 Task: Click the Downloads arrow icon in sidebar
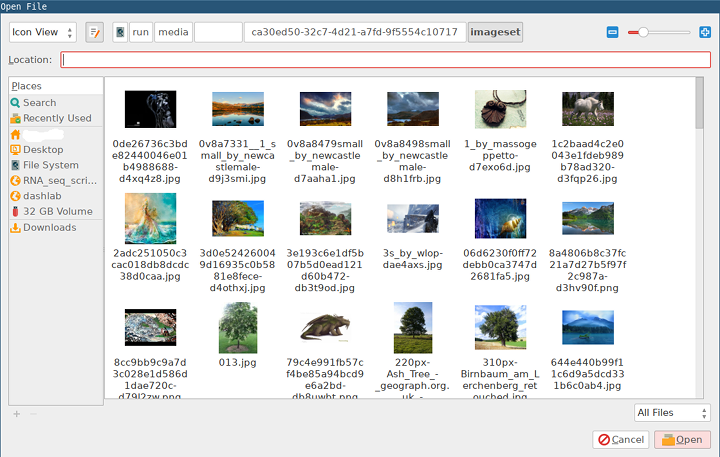pyautogui.click(x=15, y=228)
